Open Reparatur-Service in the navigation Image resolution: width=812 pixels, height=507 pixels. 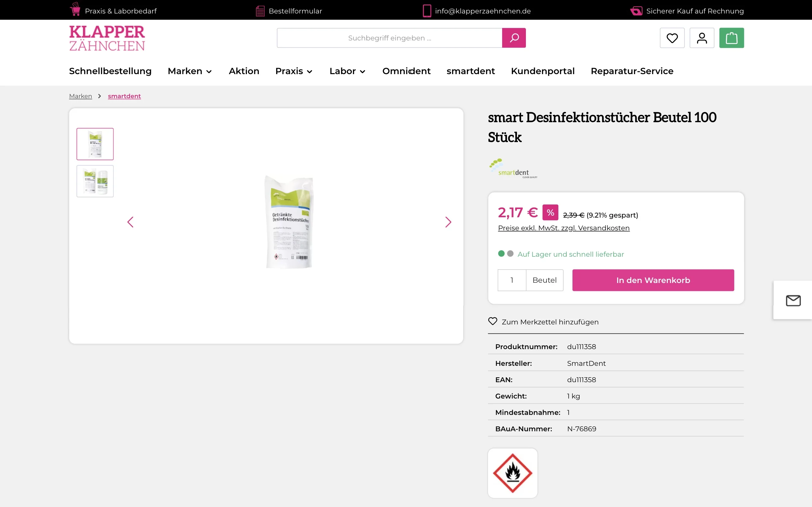pyautogui.click(x=632, y=71)
